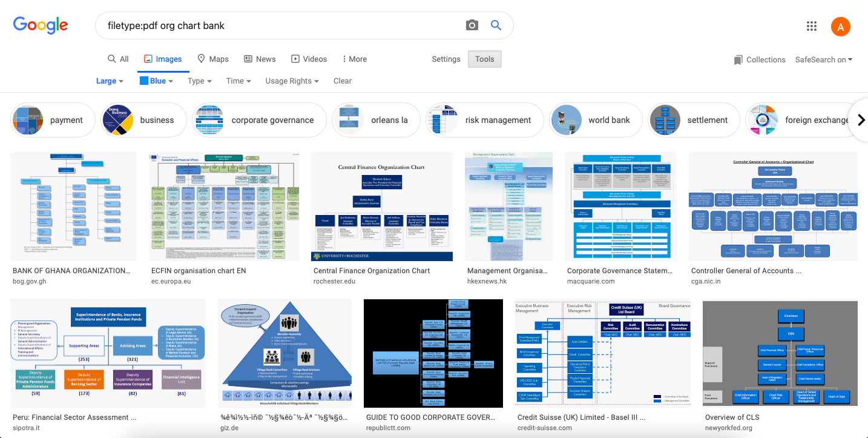Expand the SafeSearch on dropdown
Viewport: 868px width, 438px height.
824,59
